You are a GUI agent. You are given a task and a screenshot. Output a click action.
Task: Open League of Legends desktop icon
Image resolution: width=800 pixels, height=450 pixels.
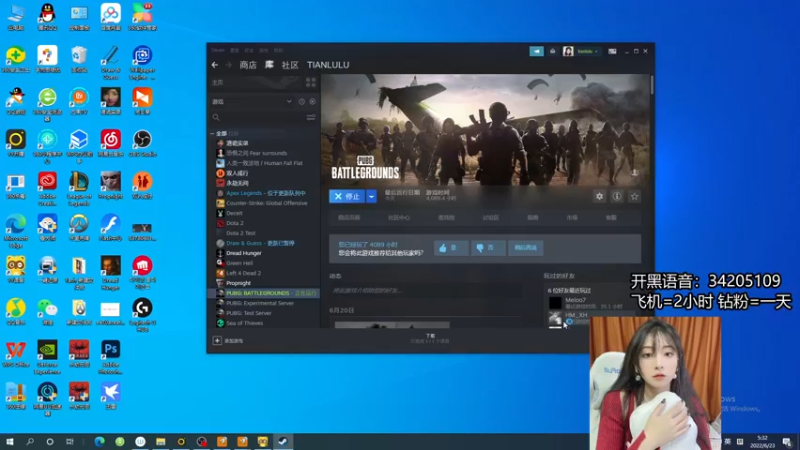pos(79,188)
